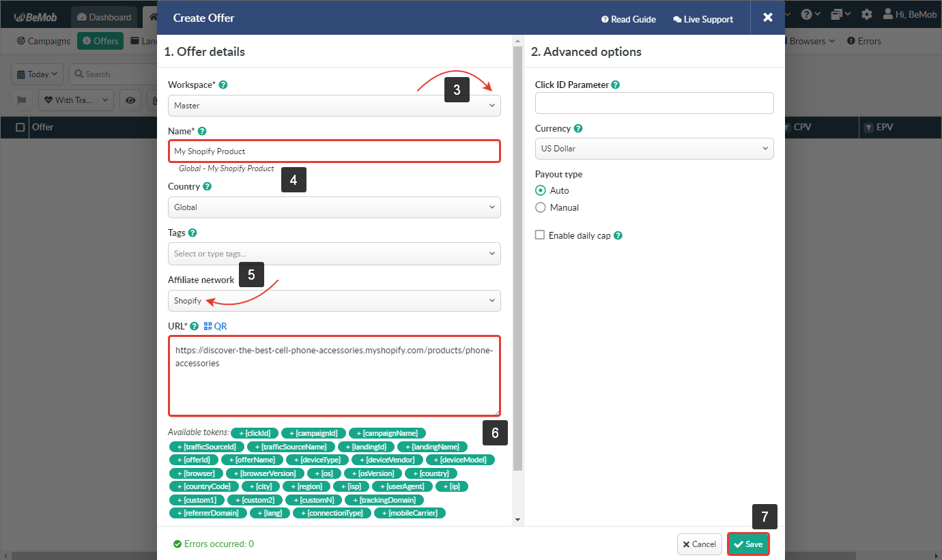
Task: Click help icon beside Workspace label
Action: point(223,85)
